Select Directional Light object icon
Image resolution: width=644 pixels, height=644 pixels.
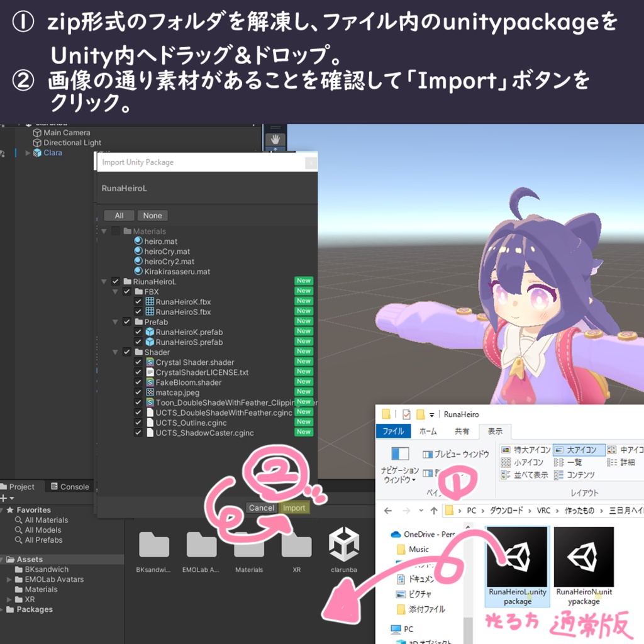pos(37,143)
